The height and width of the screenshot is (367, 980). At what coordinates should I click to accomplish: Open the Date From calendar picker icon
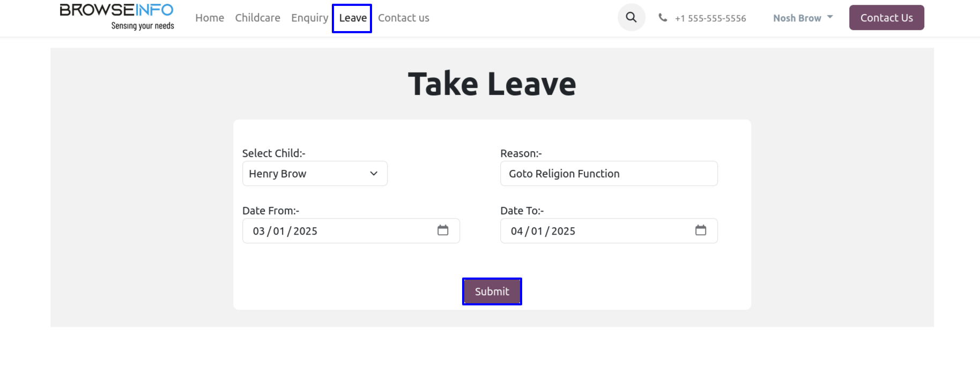tap(443, 230)
